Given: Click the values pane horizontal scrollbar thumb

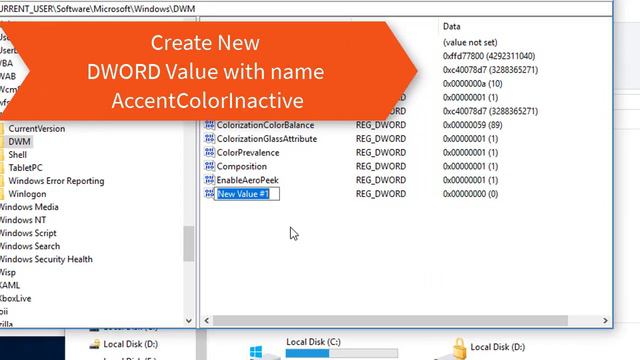Looking at the screenshot, I should (x=390, y=321).
